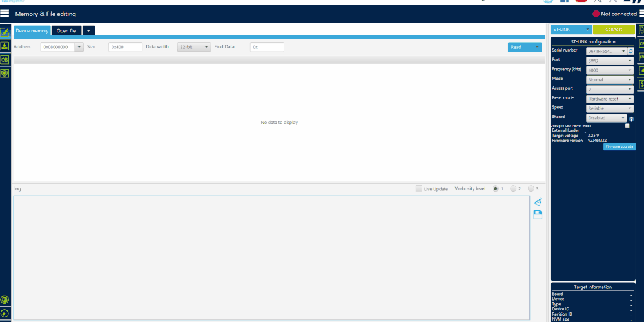Switch to the Open file tab
The height and width of the screenshot is (322, 644).
[x=66, y=31]
